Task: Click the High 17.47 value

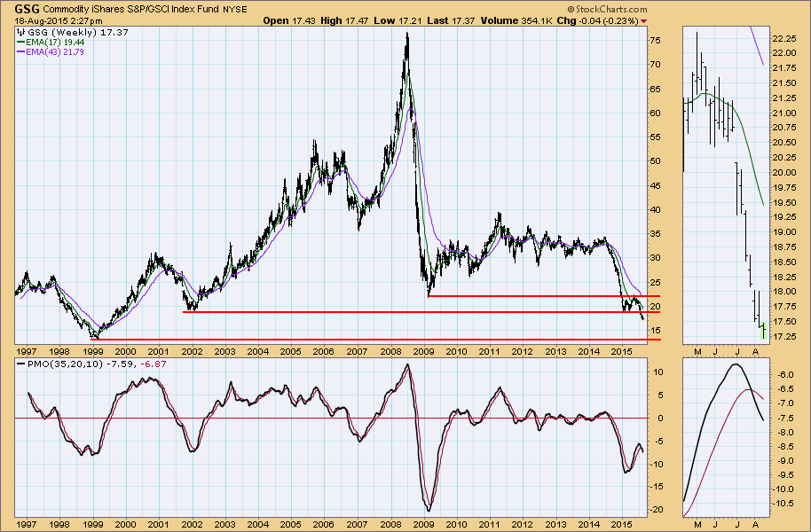Action: click(344, 20)
